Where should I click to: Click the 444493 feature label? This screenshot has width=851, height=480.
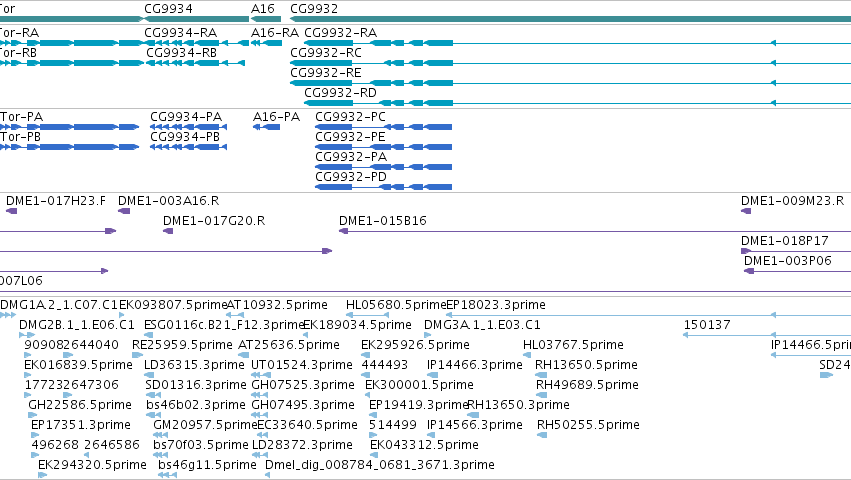pos(385,365)
